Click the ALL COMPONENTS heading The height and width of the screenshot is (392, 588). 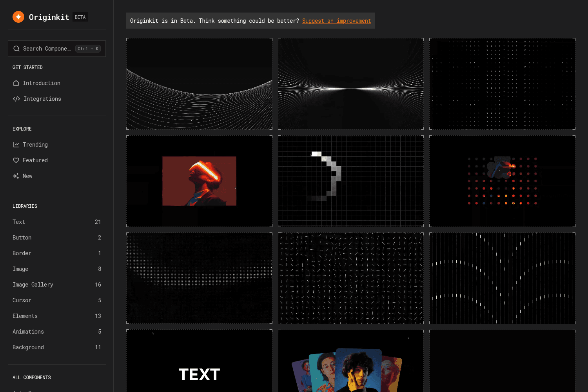click(x=32, y=377)
